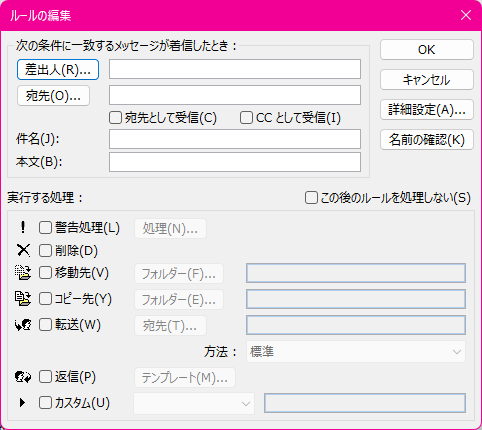Click the 方法: label

click(x=220, y=352)
